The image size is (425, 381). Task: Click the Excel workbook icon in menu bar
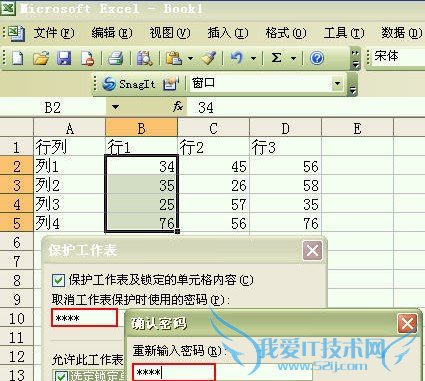pos(15,33)
